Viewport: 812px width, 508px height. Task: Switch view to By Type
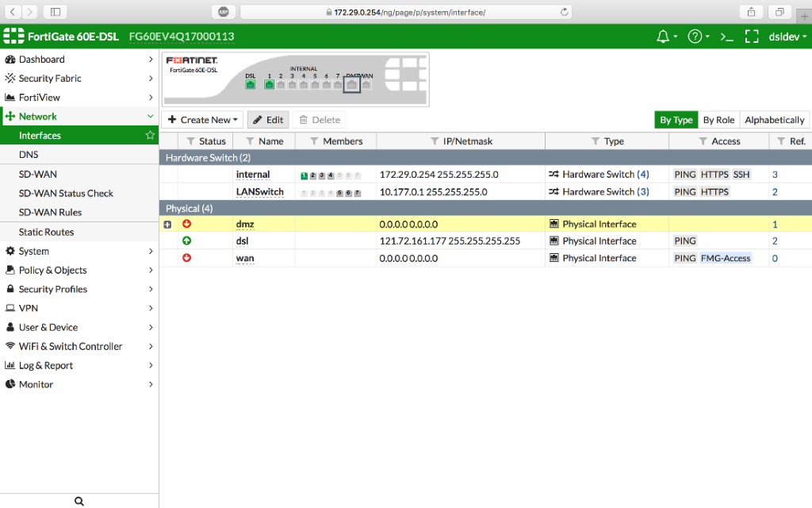(676, 120)
